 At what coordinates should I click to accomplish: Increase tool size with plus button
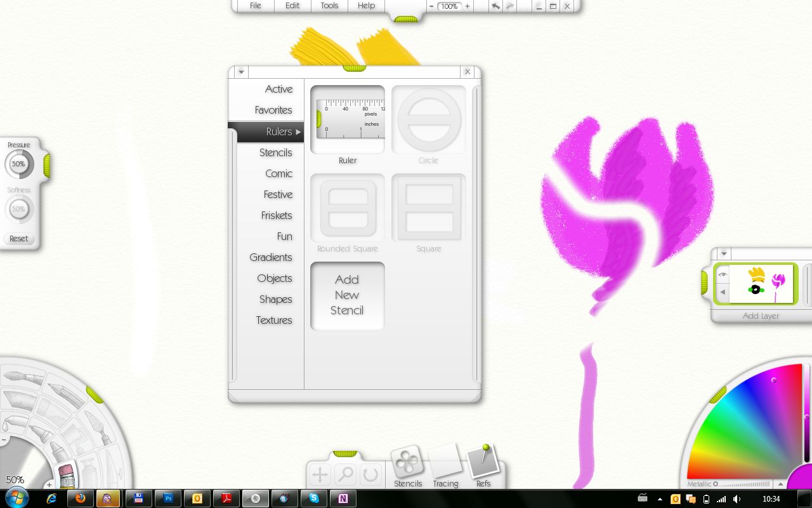pyautogui.click(x=49, y=485)
